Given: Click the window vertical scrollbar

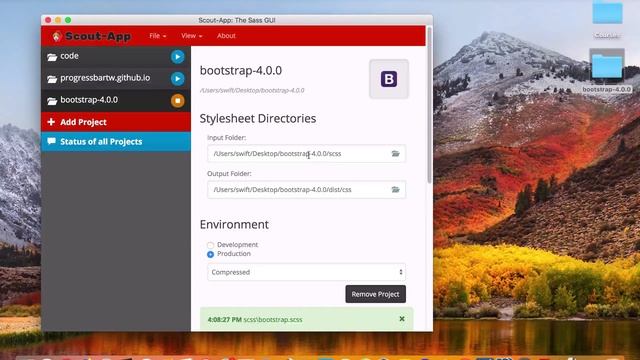Looking at the screenshot, I should pyautogui.click(x=429, y=105).
